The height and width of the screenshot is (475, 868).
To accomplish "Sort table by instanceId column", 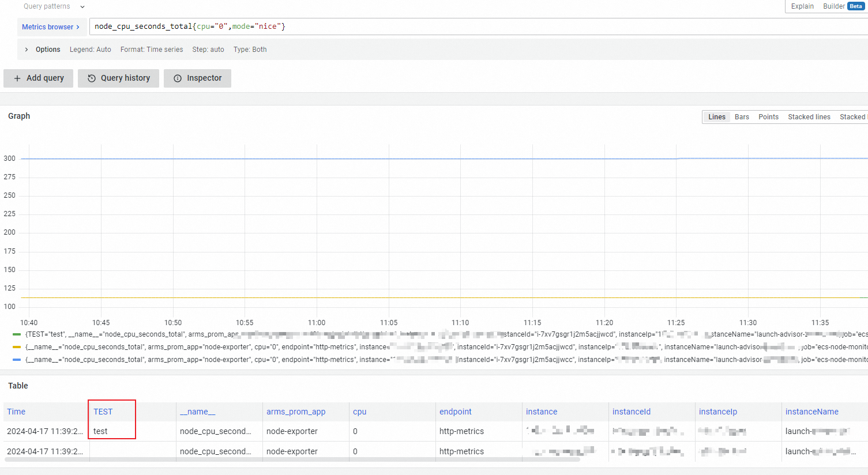I will click(632, 412).
